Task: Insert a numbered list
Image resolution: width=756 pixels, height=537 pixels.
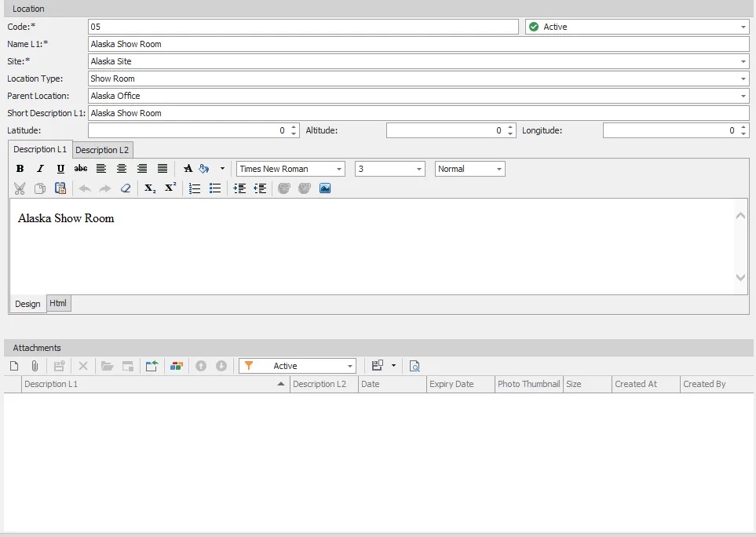Action: pyautogui.click(x=195, y=188)
